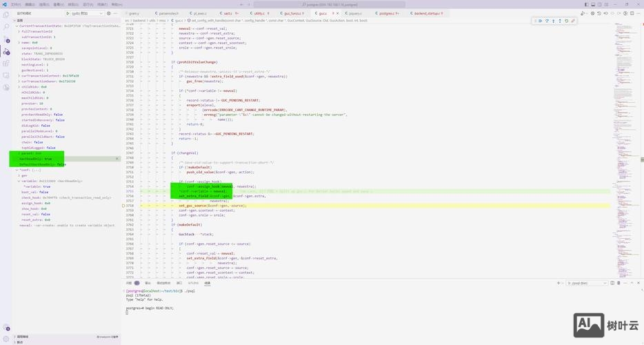Click Restart in the debug toolbar
The height and width of the screenshot is (345, 644).
tap(566, 21)
